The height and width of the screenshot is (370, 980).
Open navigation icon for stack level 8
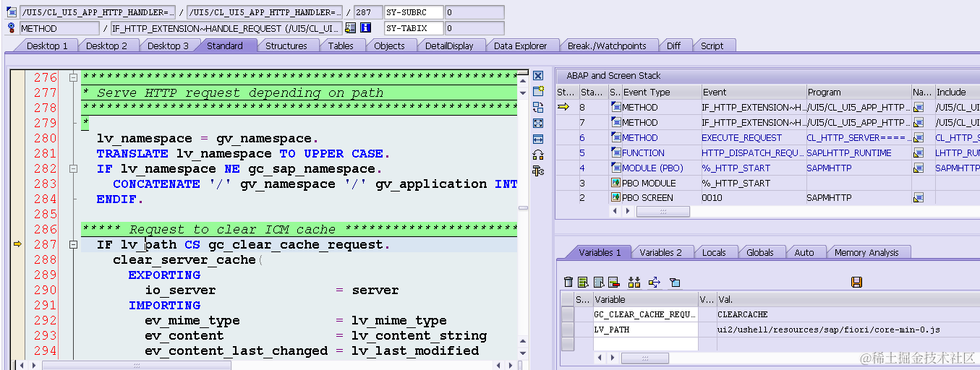[918, 108]
